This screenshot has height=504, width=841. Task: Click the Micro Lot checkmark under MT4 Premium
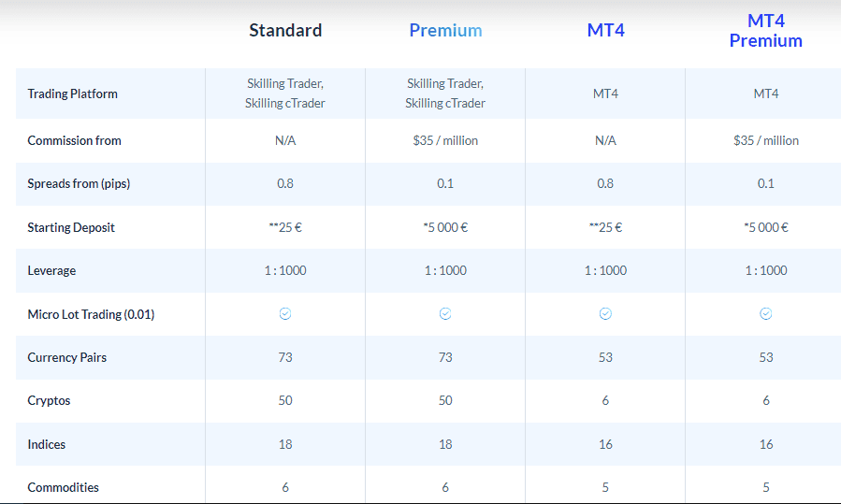click(766, 313)
